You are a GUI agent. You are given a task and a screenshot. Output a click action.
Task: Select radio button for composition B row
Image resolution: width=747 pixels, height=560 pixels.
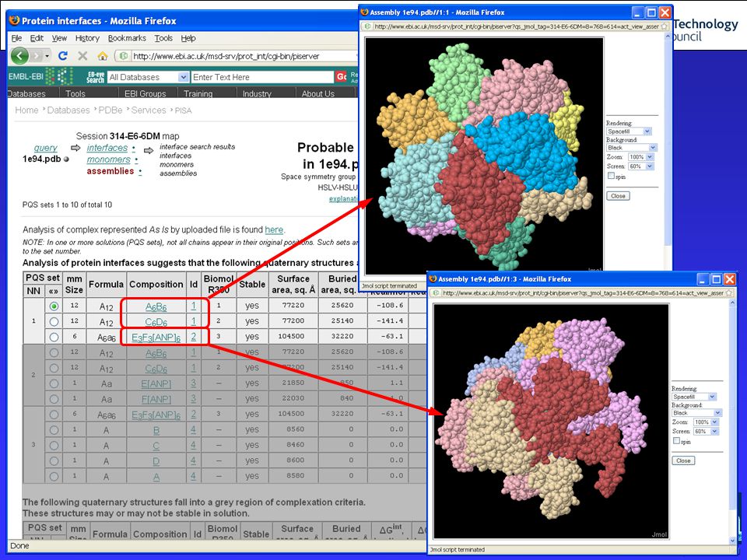(54, 430)
